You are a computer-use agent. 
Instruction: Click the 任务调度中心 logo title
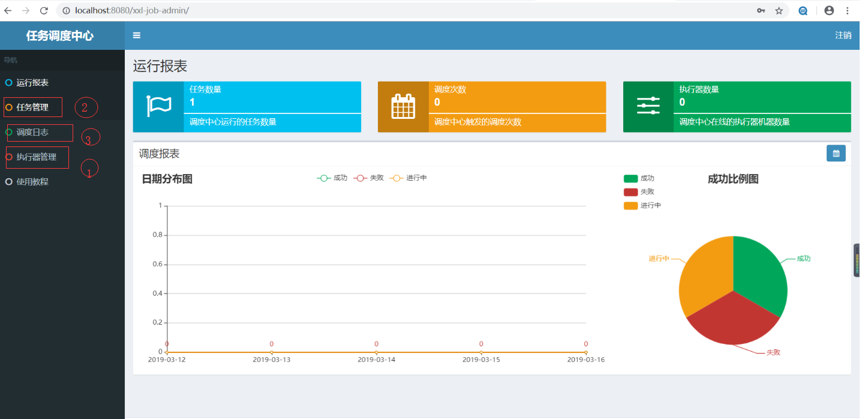pyautogui.click(x=60, y=35)
